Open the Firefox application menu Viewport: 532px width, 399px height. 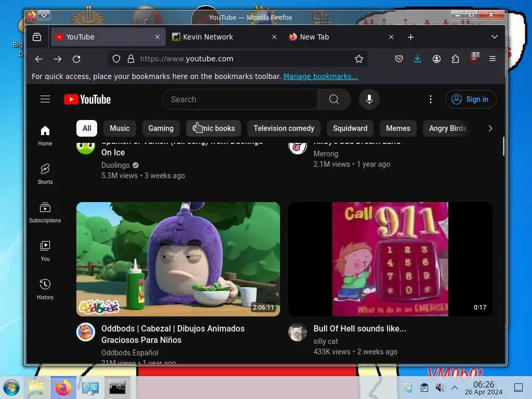tap(493, 59)
